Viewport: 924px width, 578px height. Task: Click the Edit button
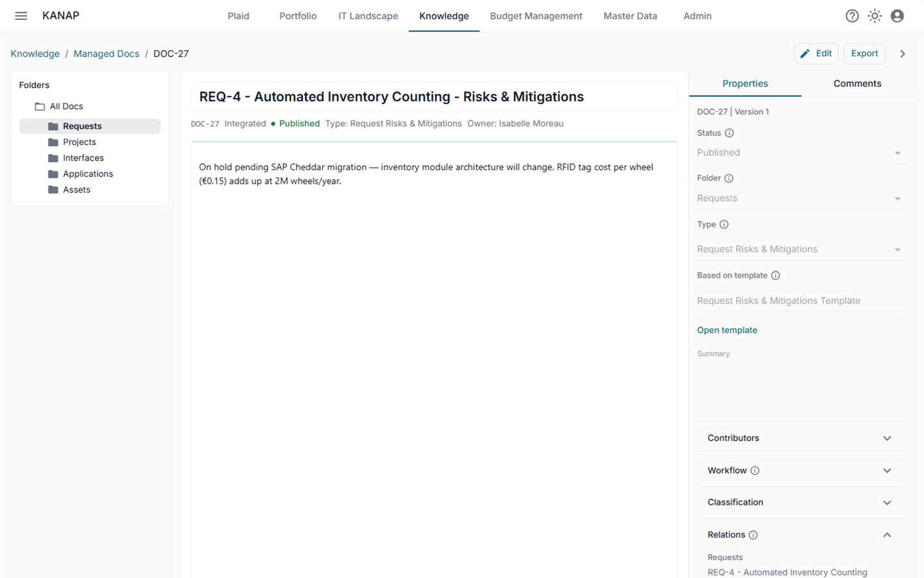(x=816, y=54)
